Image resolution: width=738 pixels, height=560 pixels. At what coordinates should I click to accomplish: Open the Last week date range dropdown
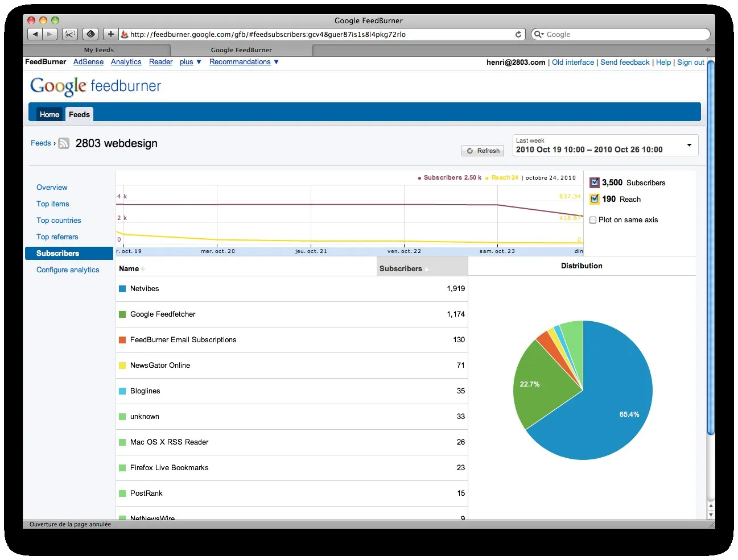(x=605, y=145)
